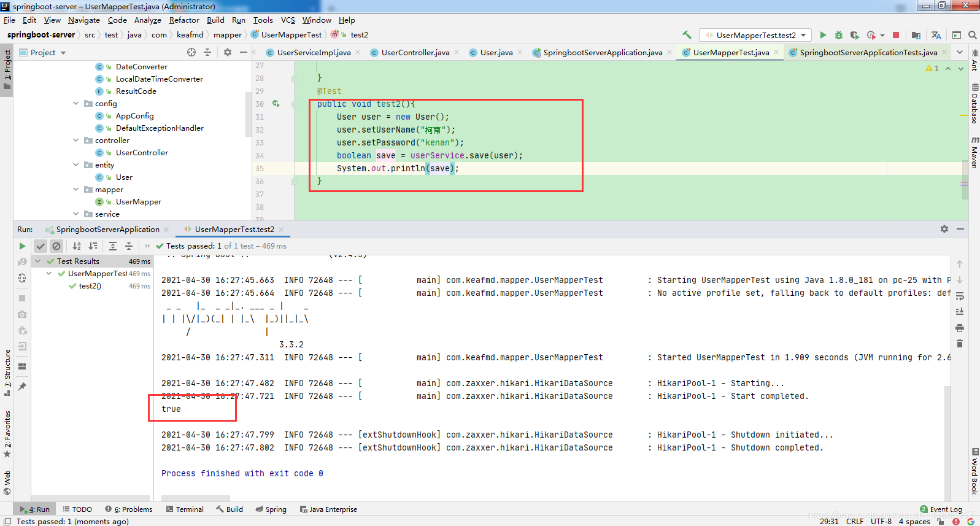Clear console output with trash icon

tap(960, 344)
